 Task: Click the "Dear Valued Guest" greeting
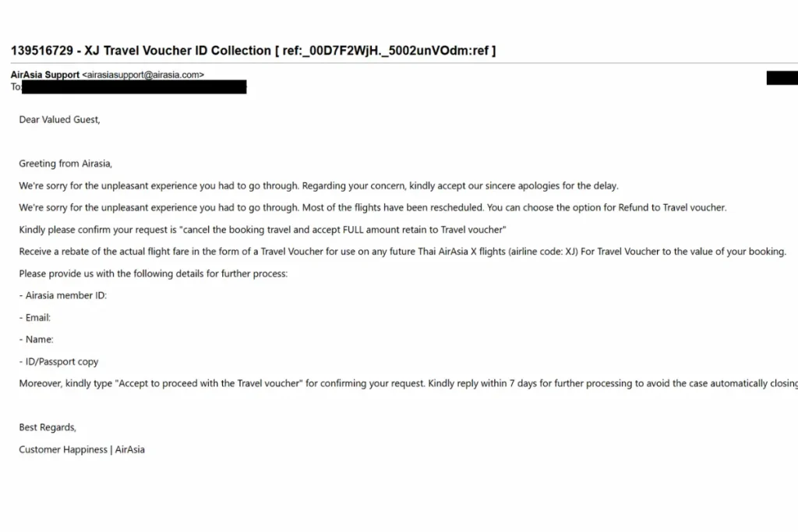(x=59, y=120)
